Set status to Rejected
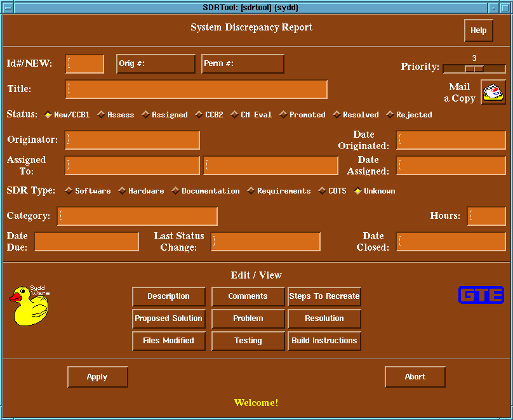The width and height of the screenshot is (513, 420). [409, 115]
